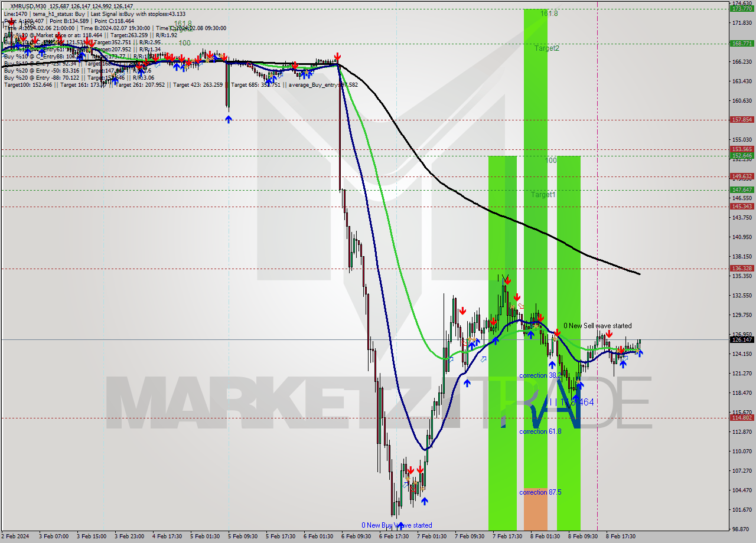
Task: Click the red down arrow under 'New Sell wave started'
Action: pyautogui.click(x=609, y=334)
